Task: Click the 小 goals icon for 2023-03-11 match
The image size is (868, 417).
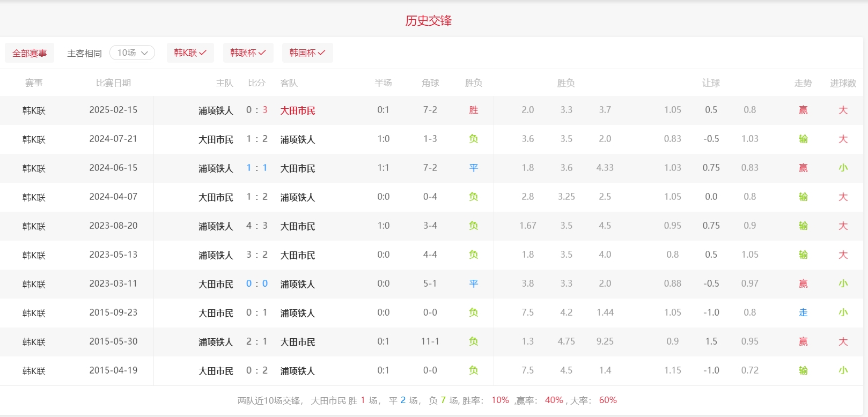Action: pos(843,284)
